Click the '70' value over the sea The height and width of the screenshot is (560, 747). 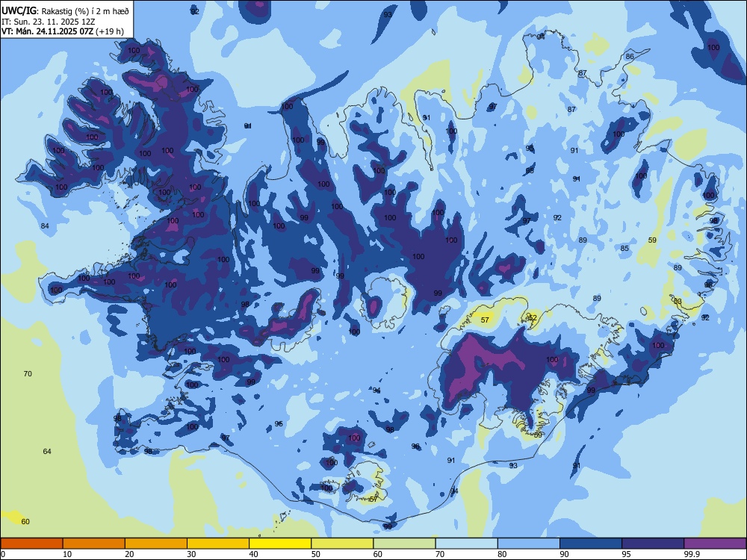click(x=28, y=374)
